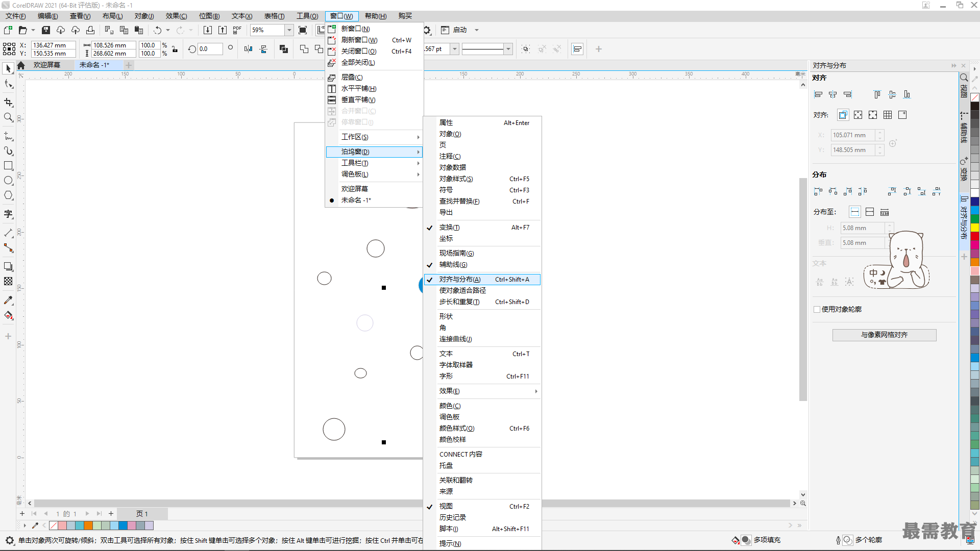Select the Crop tool
Viewport: 980px width, 551px height.
[8, 103]
